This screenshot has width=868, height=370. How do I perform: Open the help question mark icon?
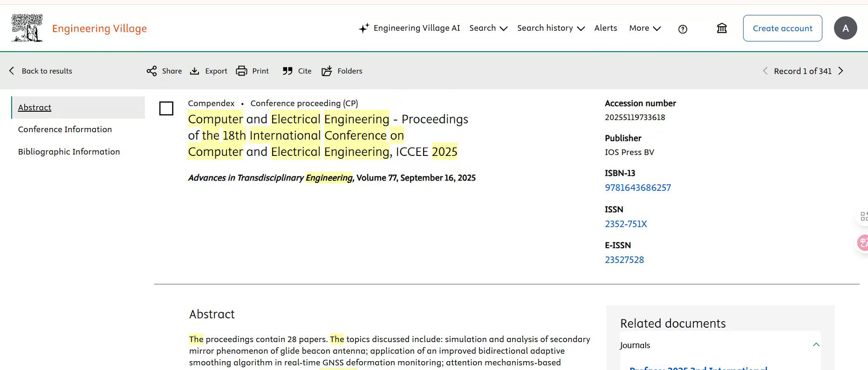683,29
